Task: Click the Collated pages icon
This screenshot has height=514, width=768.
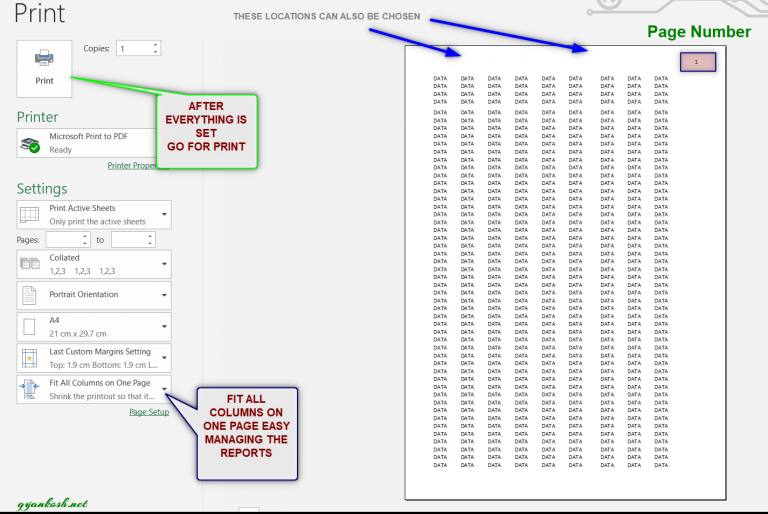Action: click(30, 264)
